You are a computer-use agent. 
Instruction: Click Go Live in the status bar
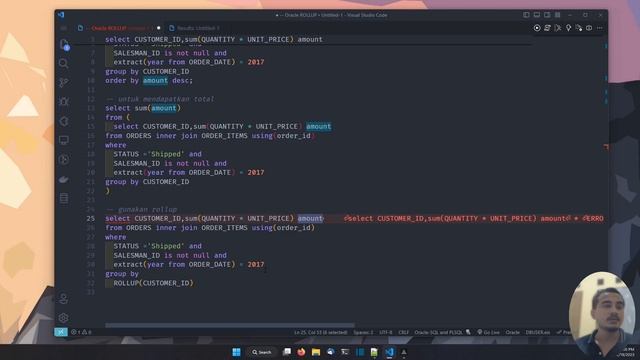[x=488, y=332]
